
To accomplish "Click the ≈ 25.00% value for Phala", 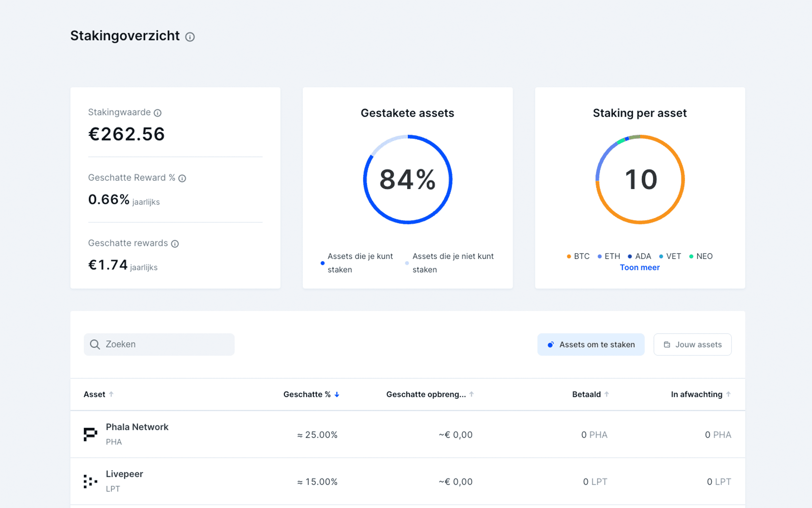I will [317, 435].
